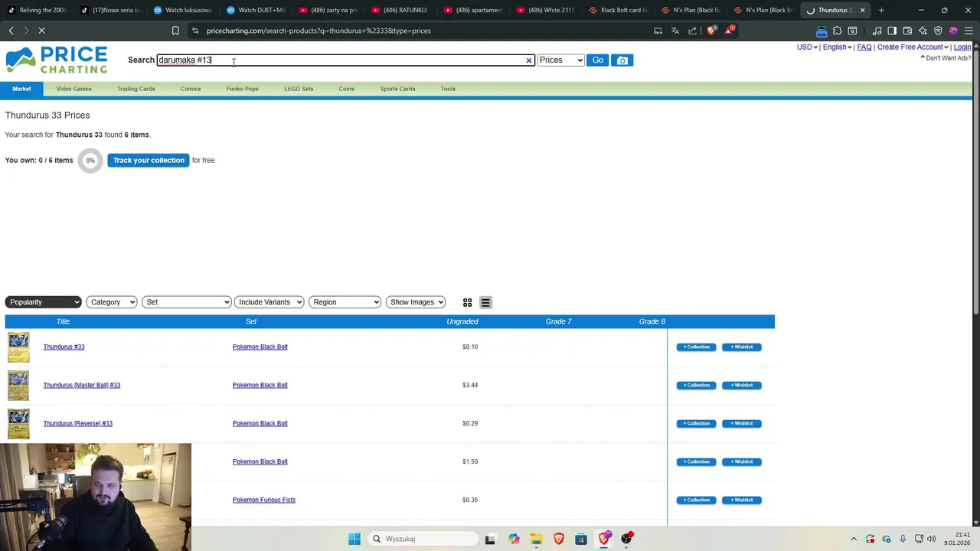Image resolution: width=980 pixels, height=551 pixels.
Task: Open the media control music note icon
Action: [x=877, y=31]
